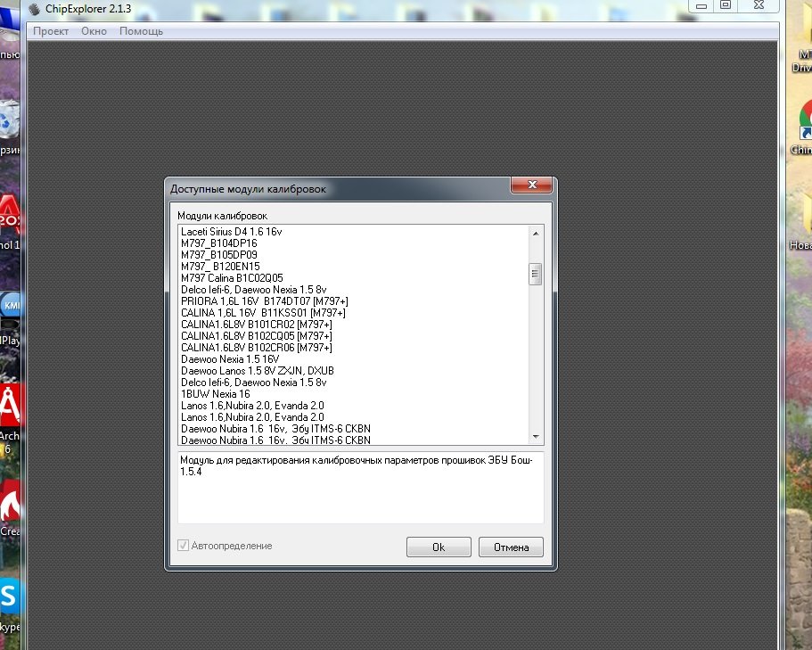Select M797 Calina B1C02Q05 in list
The height and width of the screenshot is (650, 812).
click(232, 278)
